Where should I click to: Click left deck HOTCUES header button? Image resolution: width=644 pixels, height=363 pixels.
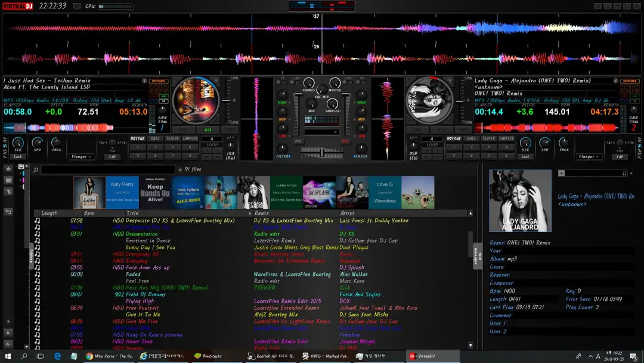pos(158,81)
